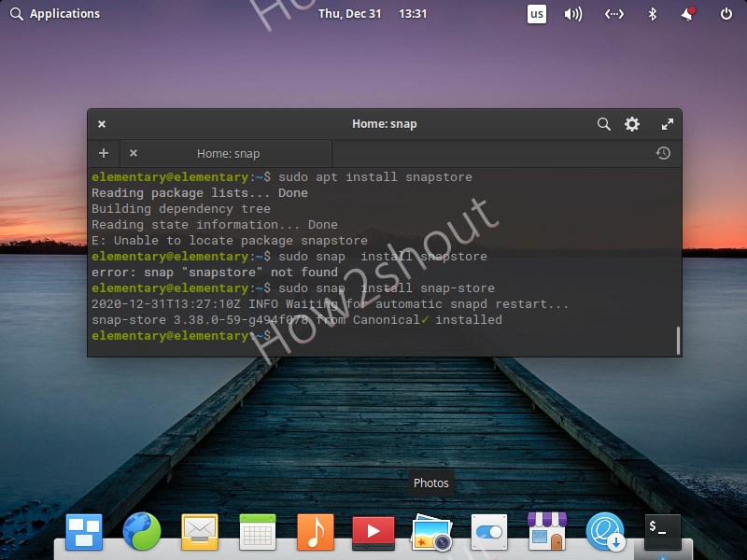Open the terminal search icon

603,123
